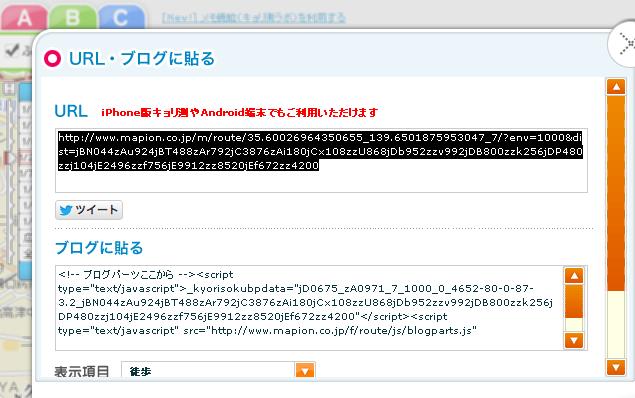The image size is (635, 398).
Task: Switch to the blue C tab
Action: [x=121, y=17]
